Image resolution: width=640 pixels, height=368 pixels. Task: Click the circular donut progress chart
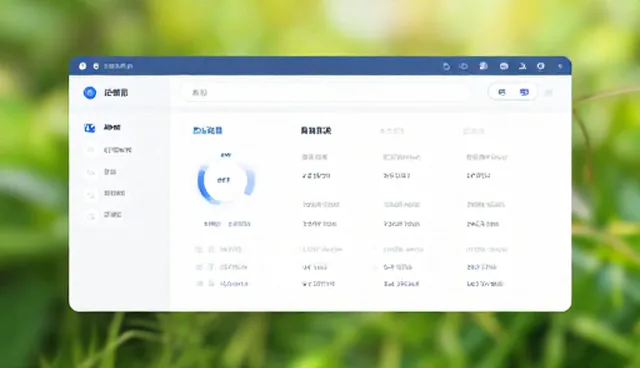(226, 181)
